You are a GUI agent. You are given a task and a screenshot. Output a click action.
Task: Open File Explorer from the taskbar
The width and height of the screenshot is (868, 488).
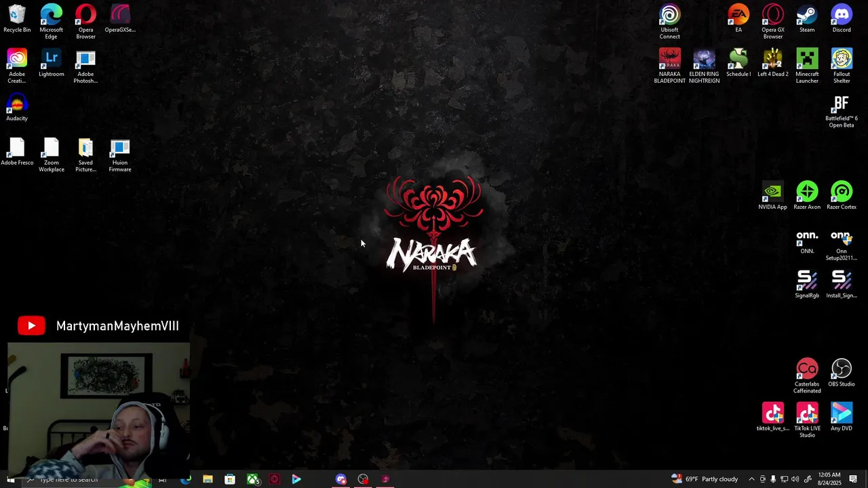208,479
